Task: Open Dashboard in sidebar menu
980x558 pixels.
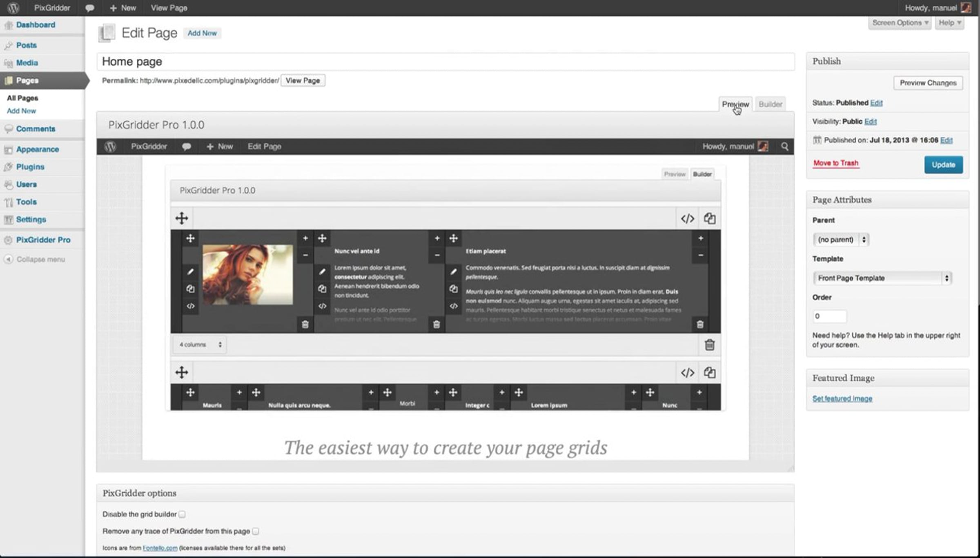Action: (x=36, y=25)
